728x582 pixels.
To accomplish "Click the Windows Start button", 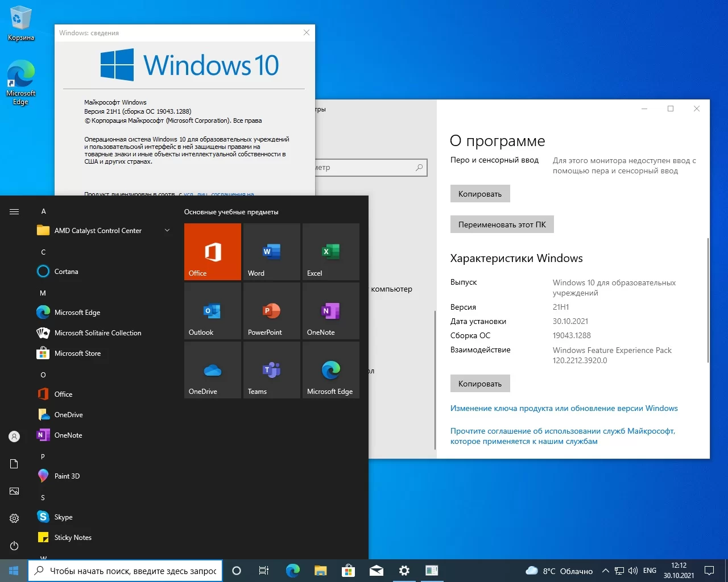I will coord(14,571).
